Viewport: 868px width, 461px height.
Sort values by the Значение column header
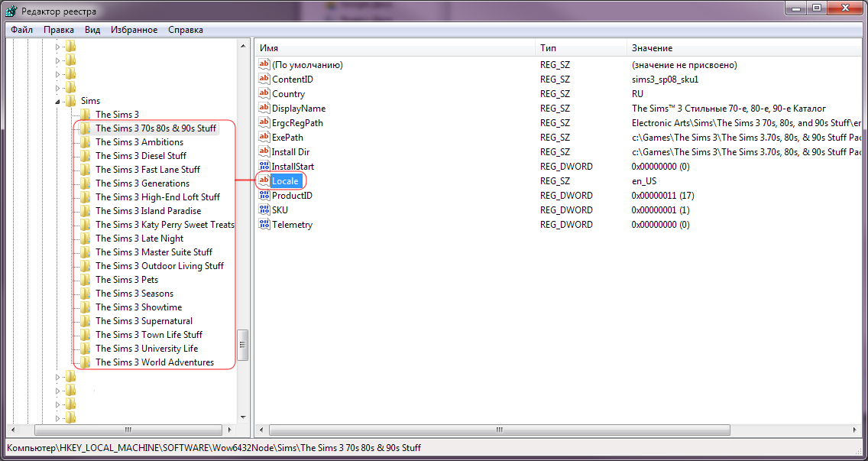pos(743,48)
